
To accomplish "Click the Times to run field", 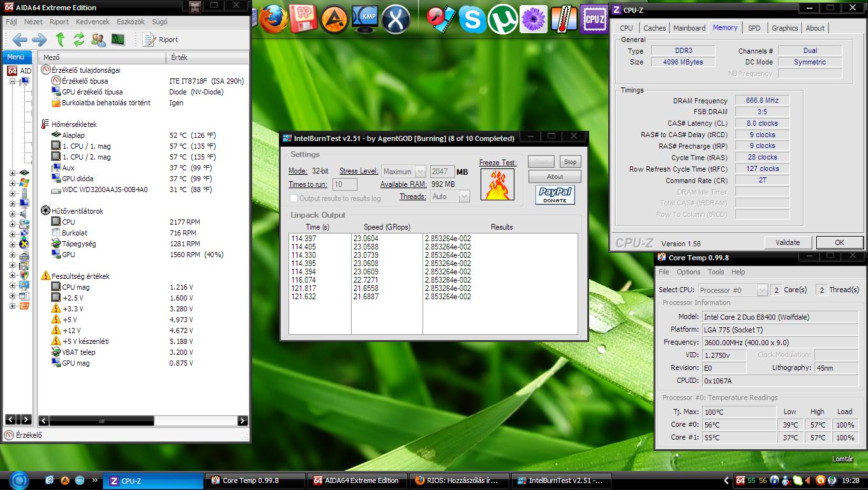I will 345,184.
